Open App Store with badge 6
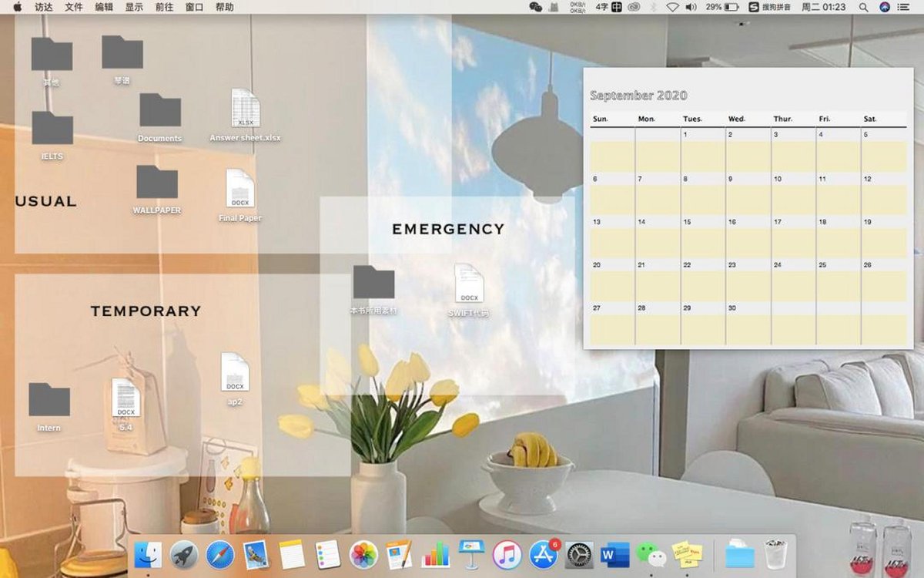 [x=543, y=554]
